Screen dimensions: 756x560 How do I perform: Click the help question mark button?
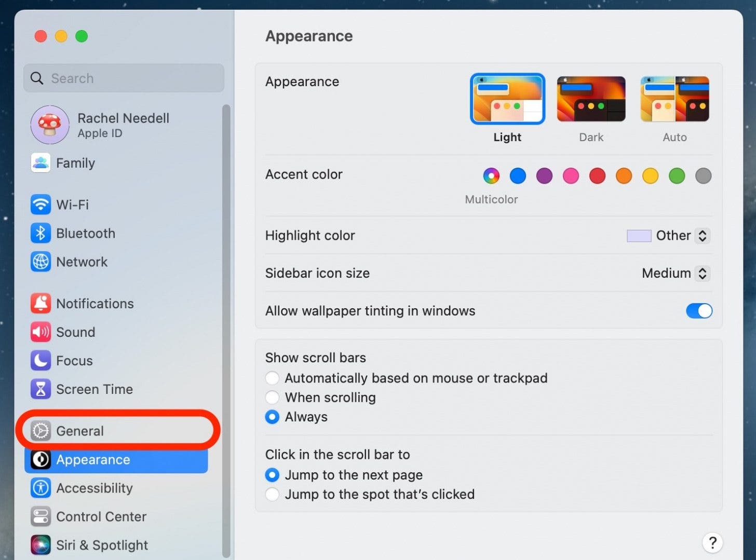712,543
